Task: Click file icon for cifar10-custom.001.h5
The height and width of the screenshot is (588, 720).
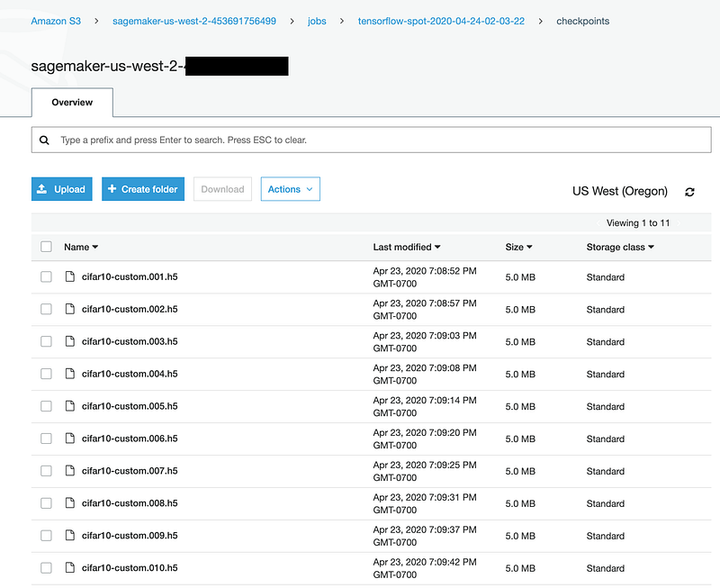Action: (x=69, y=277)
